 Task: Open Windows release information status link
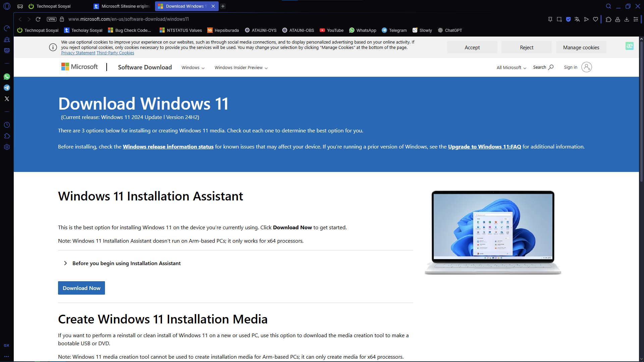point(168,147)
